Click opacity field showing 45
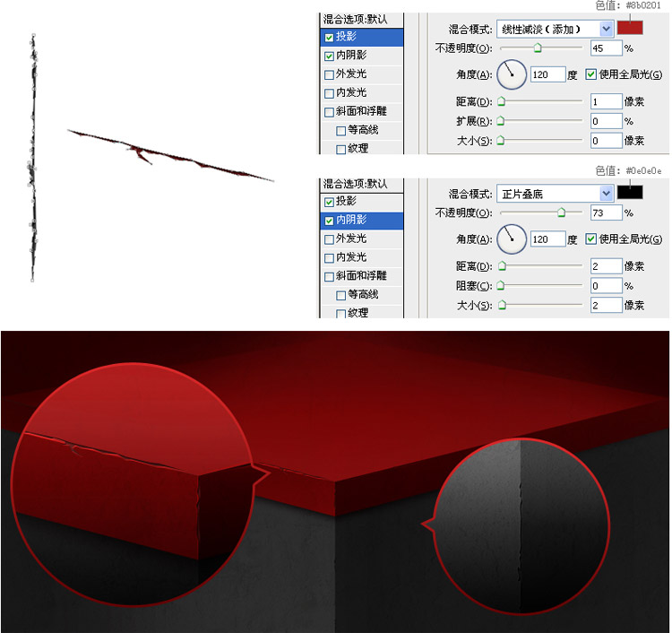Viewport: 672px width, 633px height. (606, 48)
